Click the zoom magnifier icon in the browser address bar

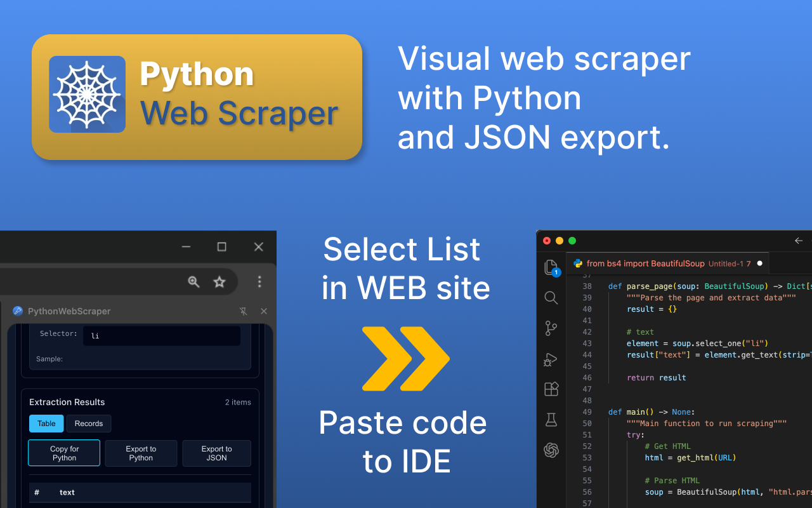194,282
